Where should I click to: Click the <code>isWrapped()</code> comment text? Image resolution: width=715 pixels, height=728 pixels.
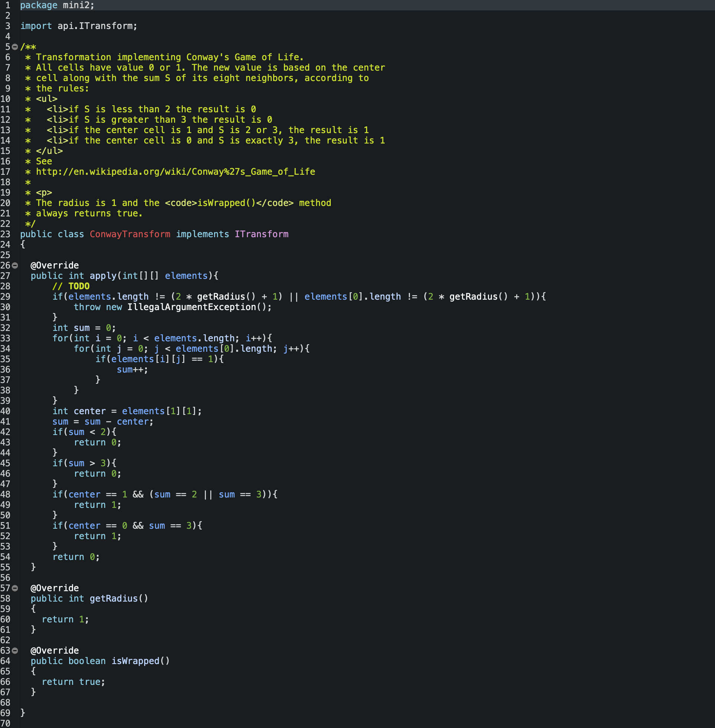(x=229, y=203)
